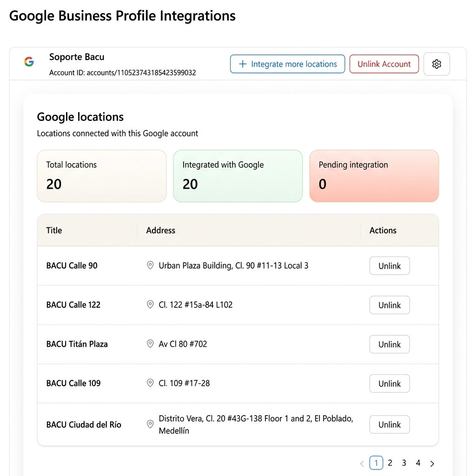Jump to page 4 in pagination

(418, 463)
